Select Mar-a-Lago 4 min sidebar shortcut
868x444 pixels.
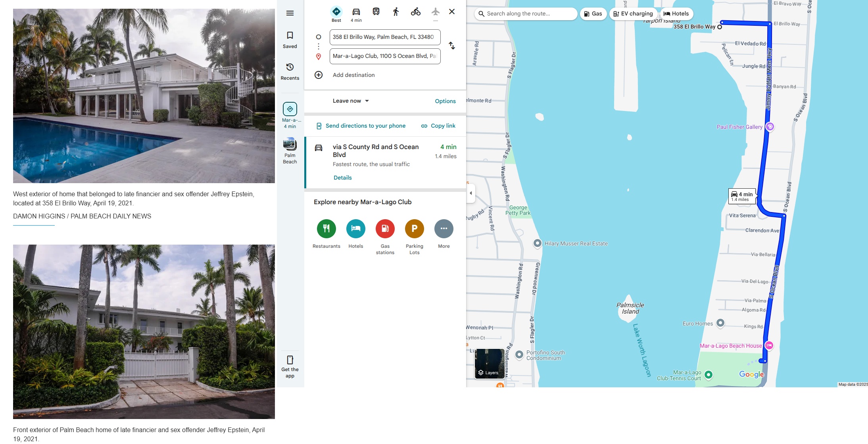(290, 115)
